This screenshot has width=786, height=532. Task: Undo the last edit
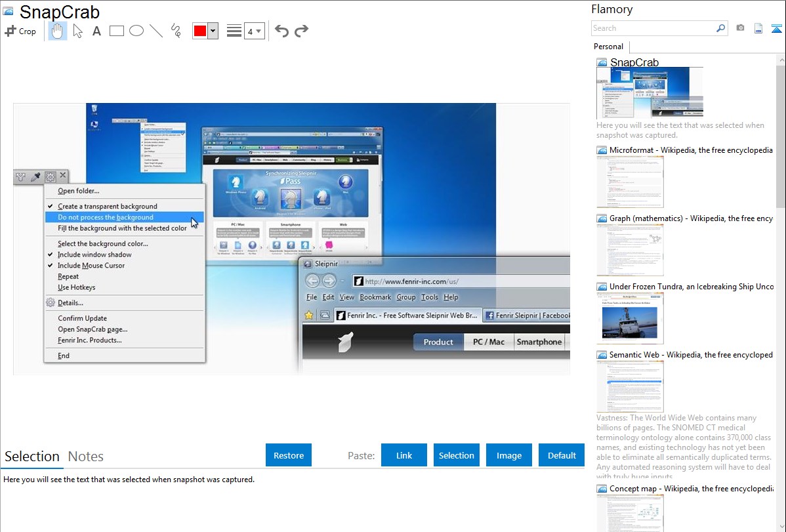281,31
